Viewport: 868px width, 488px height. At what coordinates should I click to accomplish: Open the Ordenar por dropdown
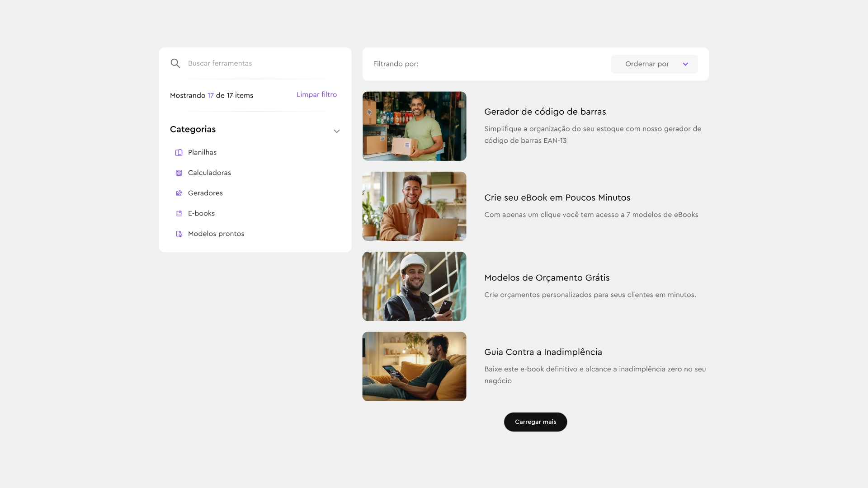pyautogui.click(x=647, y=64)
